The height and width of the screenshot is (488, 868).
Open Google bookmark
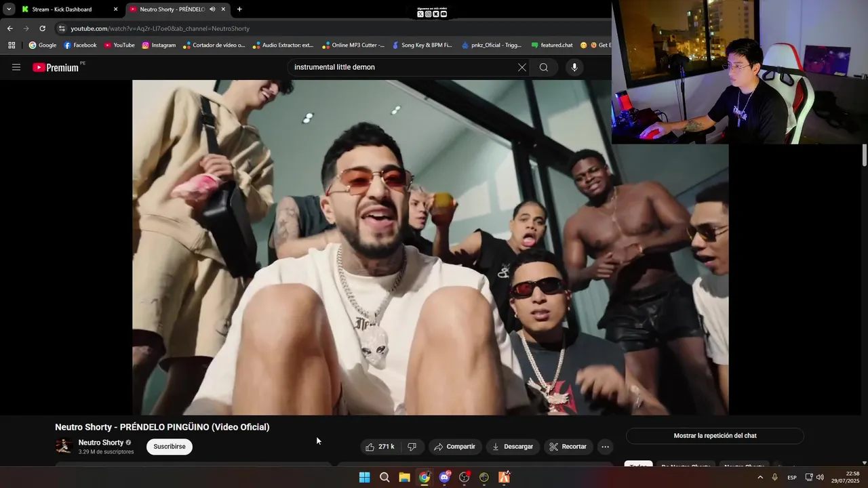(x=43, y=45)
